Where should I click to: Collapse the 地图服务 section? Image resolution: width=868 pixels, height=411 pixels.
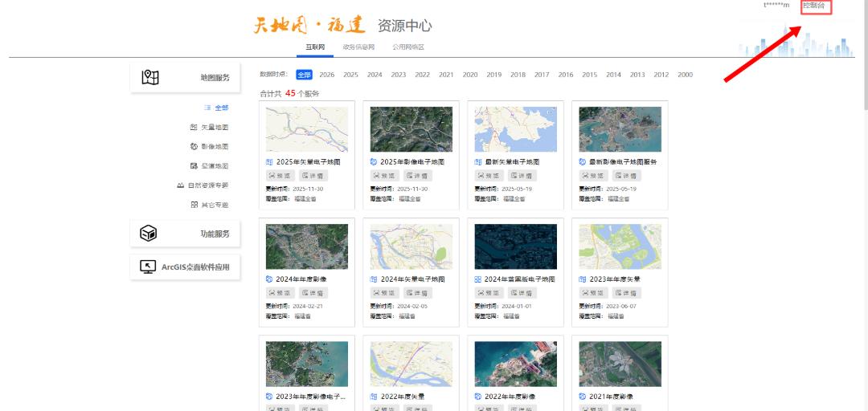pos(186,77)
